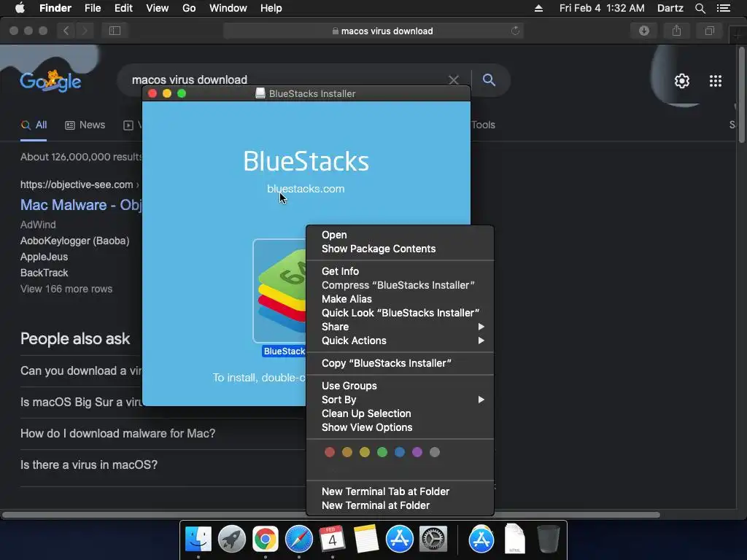Choose Show View Options

400,427
